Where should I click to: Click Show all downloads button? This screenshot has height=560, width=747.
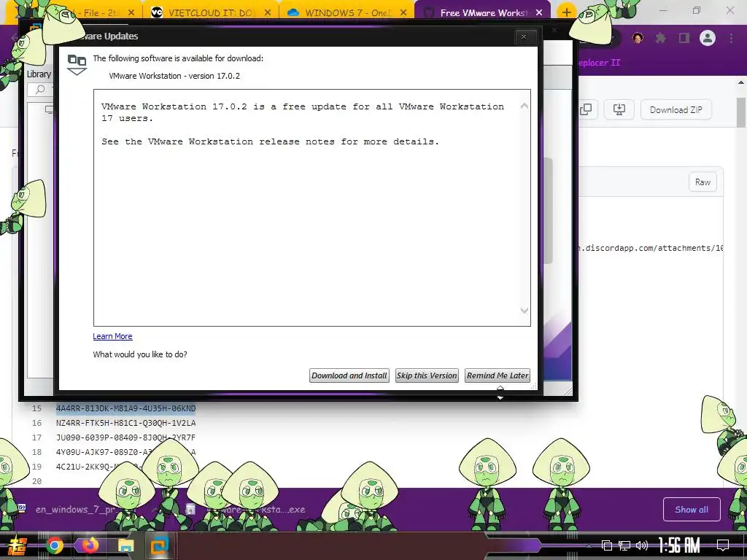coord(692,510)
